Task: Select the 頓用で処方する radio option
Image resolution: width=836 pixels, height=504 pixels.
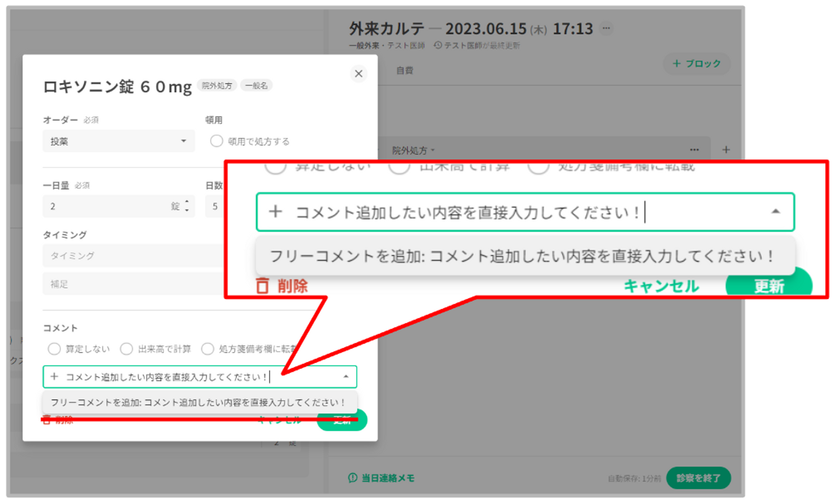Action: click(216, 141)
